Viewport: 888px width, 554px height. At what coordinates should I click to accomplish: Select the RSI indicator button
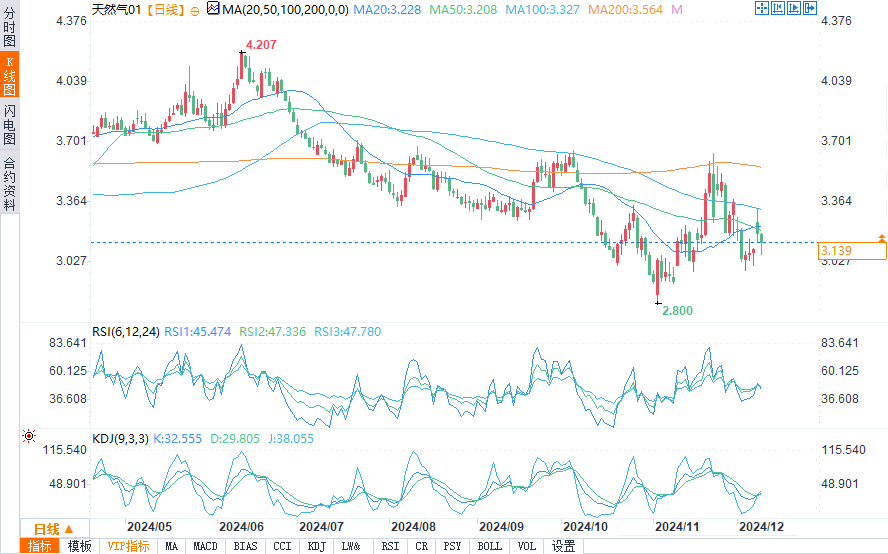coord(390,546)
